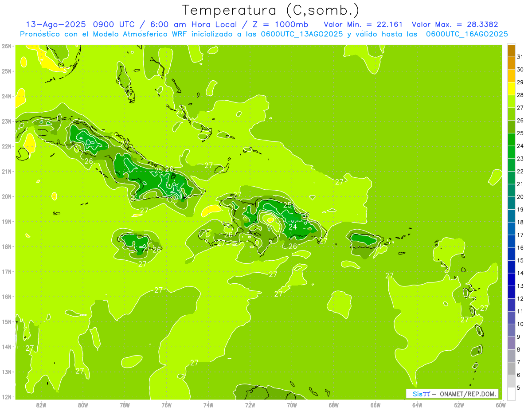
Task: Click the 'SisTT - ONAMET/REP.DOM.' credit label
Action: point(452,394)
